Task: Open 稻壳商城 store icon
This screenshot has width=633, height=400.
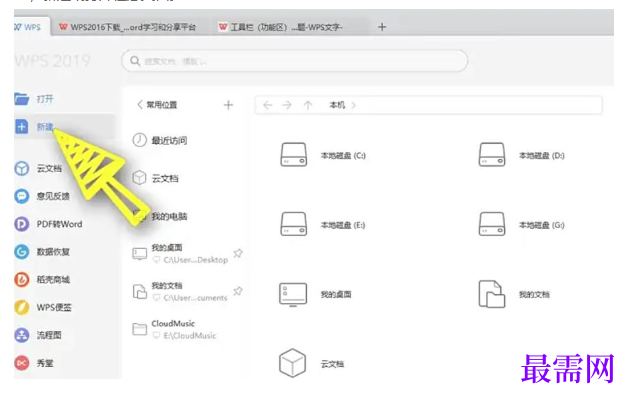Action: 21,279
